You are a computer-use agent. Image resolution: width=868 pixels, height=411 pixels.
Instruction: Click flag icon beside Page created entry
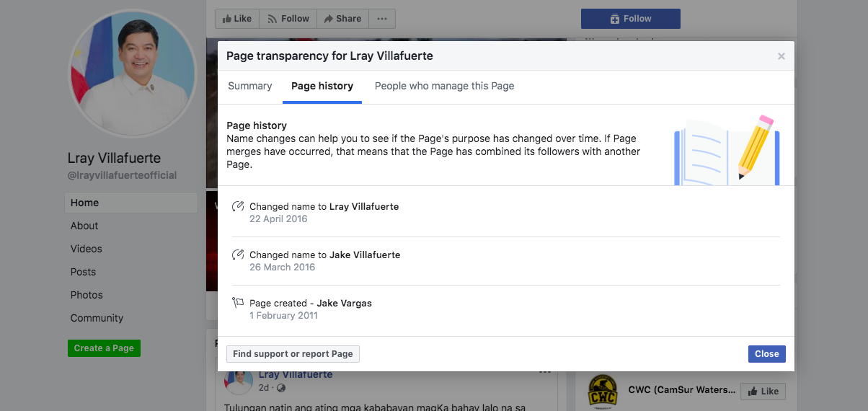click(x=238, y=304)
